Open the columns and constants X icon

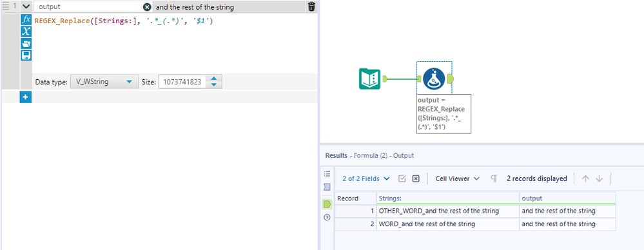[x=26, y=31]
